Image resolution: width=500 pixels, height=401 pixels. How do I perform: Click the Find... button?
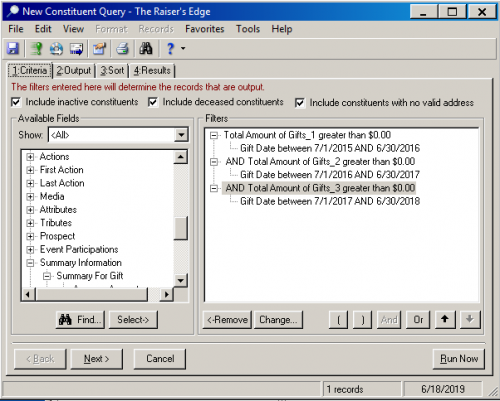80,320
